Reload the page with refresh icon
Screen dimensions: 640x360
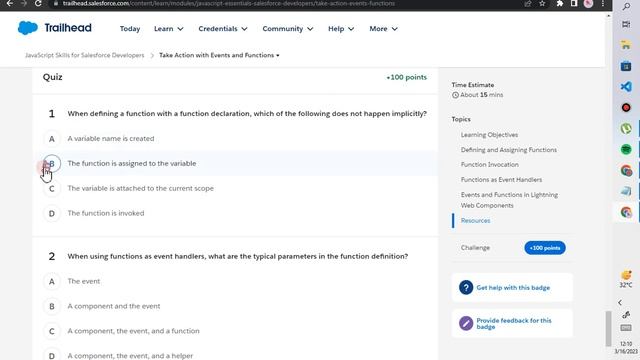[x=38, y=3]
